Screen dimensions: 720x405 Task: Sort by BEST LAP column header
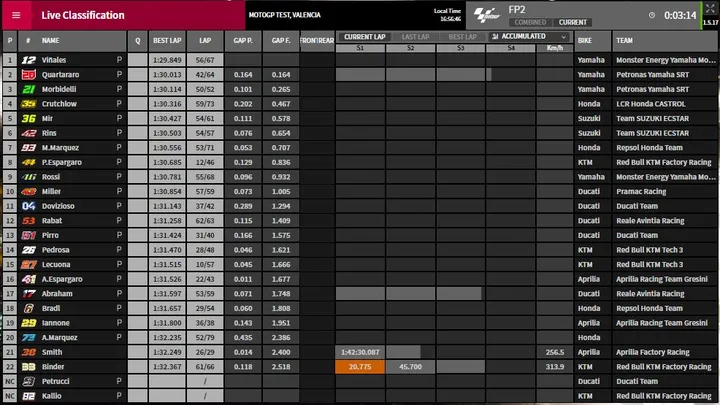click(167, 40)
